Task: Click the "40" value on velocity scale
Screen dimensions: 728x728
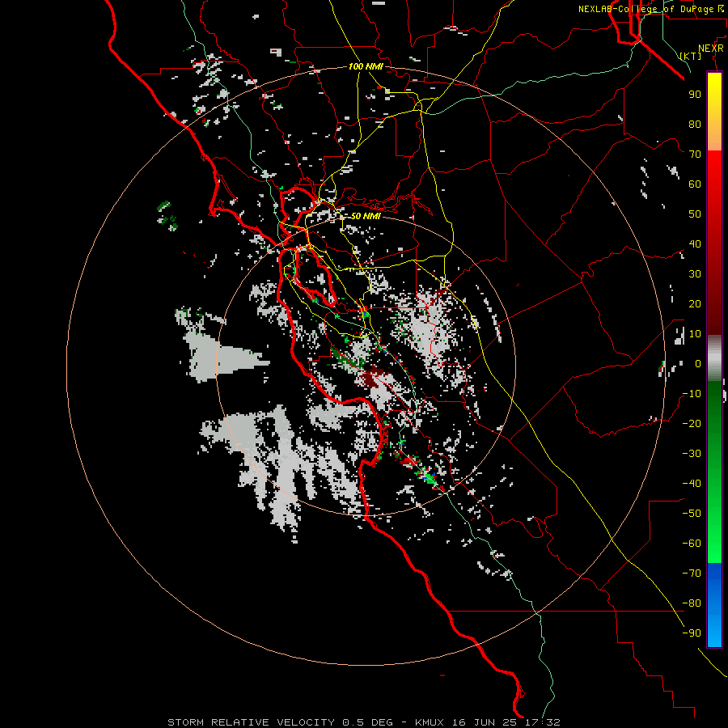Action: pos(695,243)
